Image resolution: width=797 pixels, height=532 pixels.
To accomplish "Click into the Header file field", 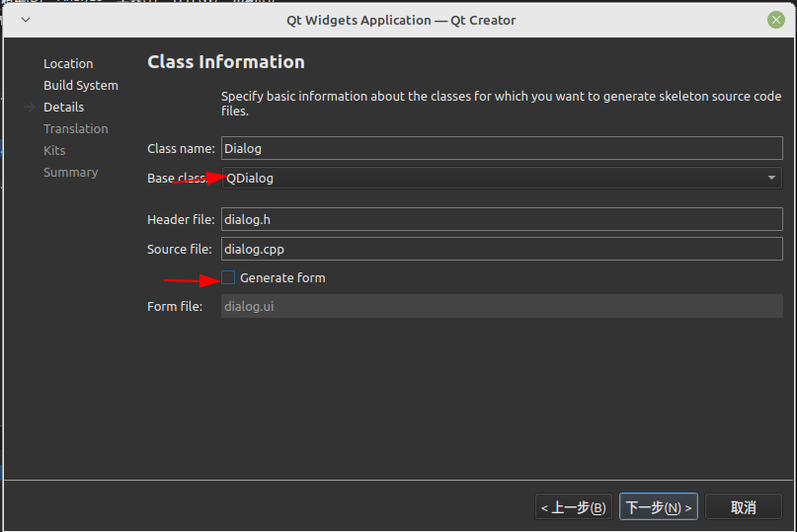I will 501,219.
